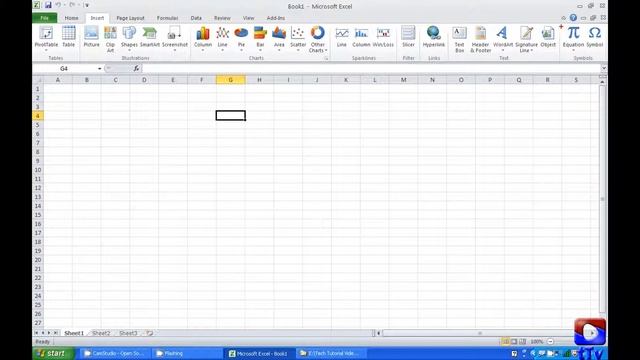Insert a Line sparkline
This screenshot has width=640, height=360.
point(342,37)
